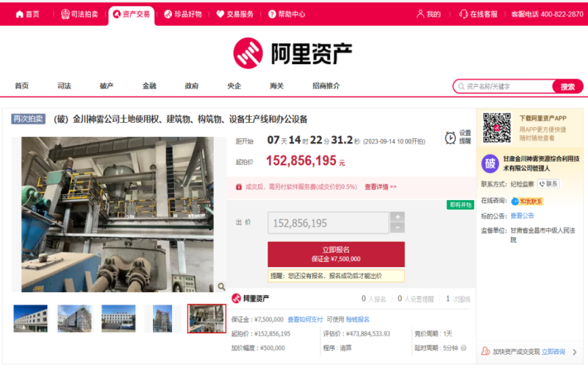588x368 pixels.
Task: Select 破产 category
Action: (x=107, y=85)
